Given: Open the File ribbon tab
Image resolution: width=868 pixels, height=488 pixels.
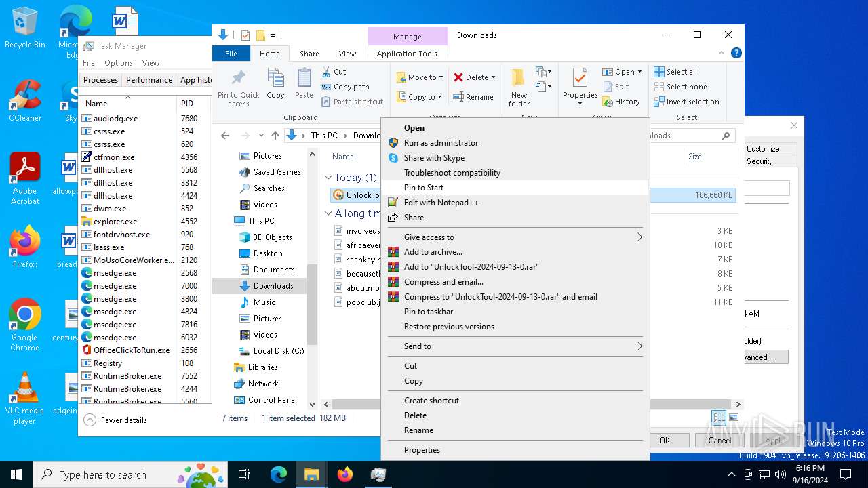Looking at the screenshot, I should click(231, 54).
